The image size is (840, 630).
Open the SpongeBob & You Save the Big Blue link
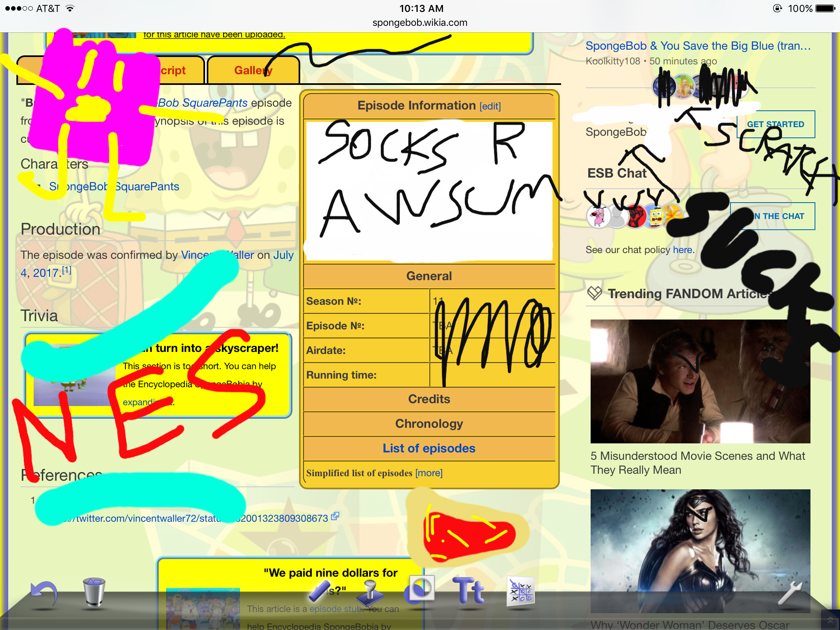(x=698, y=46)
